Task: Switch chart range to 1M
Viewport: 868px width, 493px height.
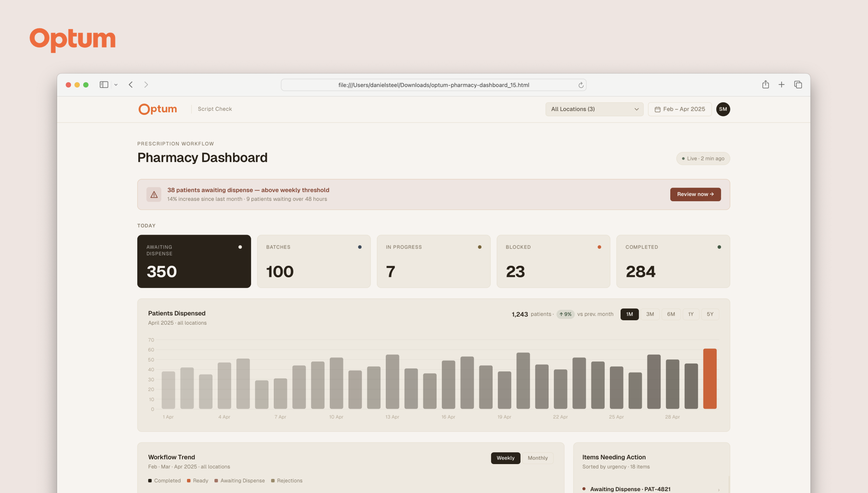Action: click(629, 314)
